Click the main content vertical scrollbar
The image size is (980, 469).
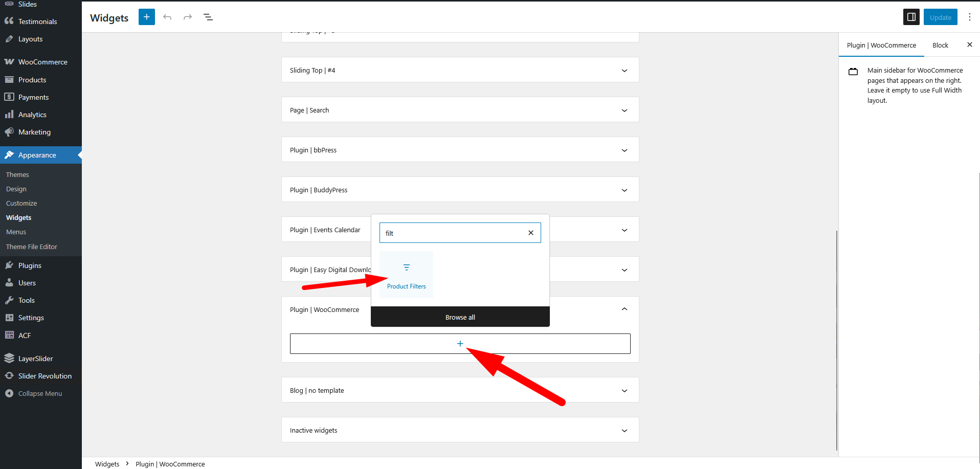tap(837, 340)
